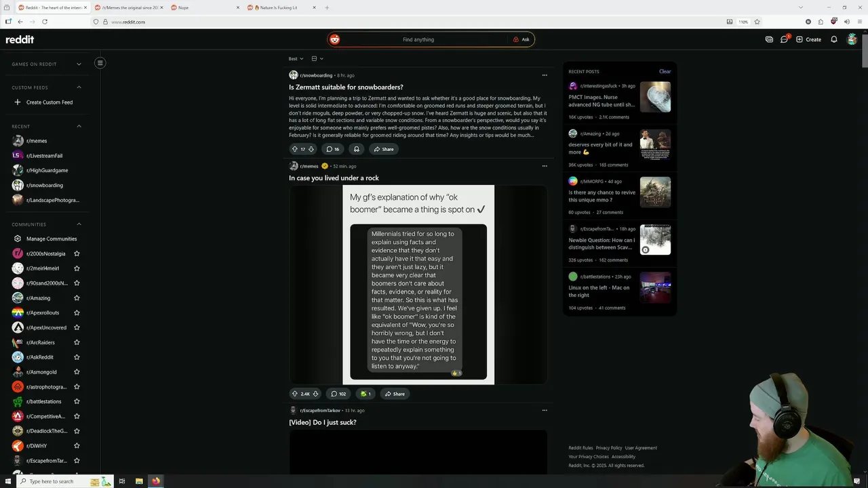
Task: Favorite r/2000sNostalgia with its star
Action: (77, 253)
